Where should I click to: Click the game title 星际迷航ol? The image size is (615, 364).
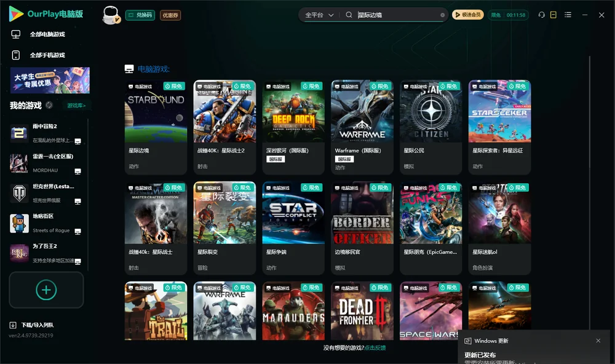(x=485, y=252)
